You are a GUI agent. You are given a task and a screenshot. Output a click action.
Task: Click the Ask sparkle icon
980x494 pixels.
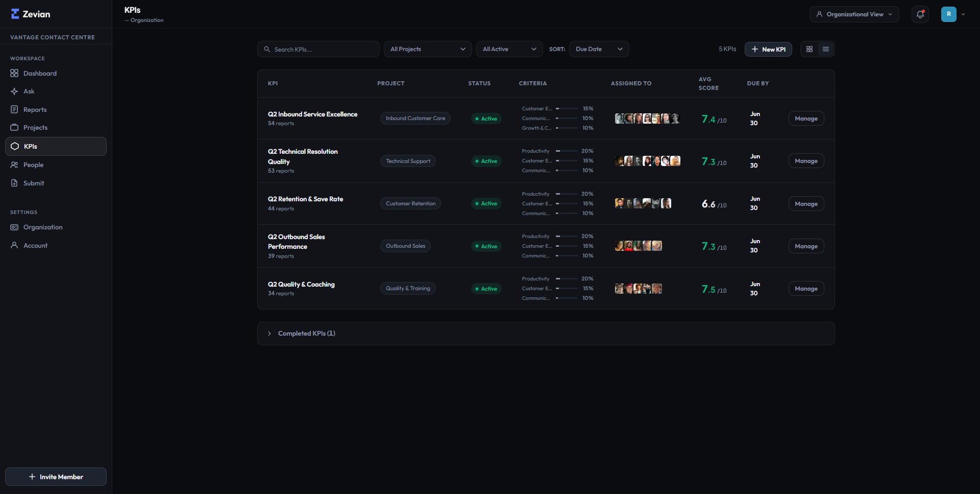[x=14, y=91]
